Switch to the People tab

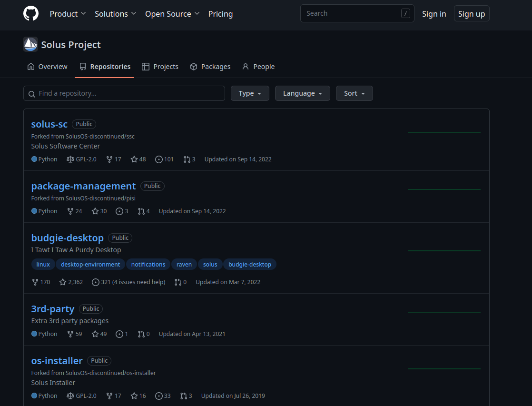tap(258, 67)
